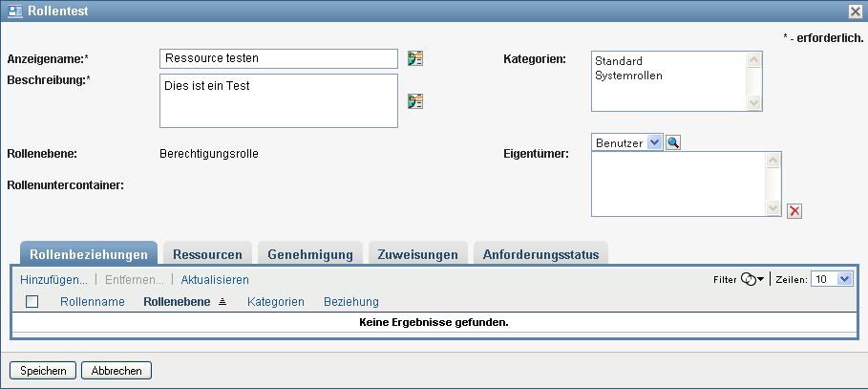Click into the Anzeigename text field
Image resolution: width=868 pixels, height=389 pixels.
click(x=278, y=58)
